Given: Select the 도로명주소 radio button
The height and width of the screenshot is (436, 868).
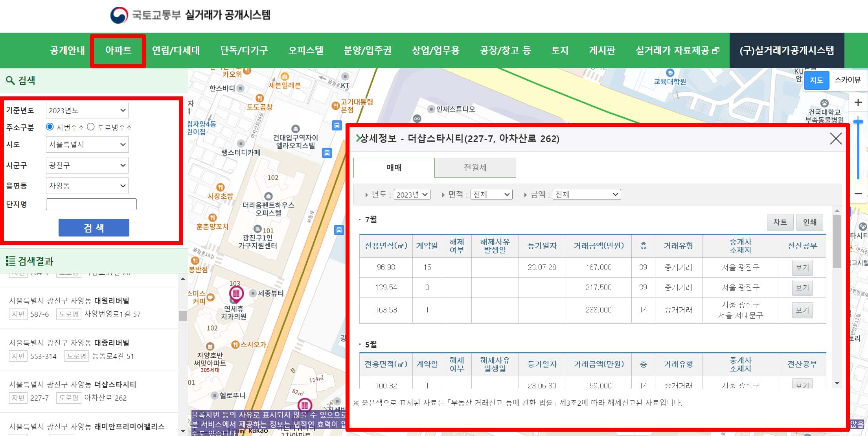Looking at the screenshot, I should click(x=91, y=127).
